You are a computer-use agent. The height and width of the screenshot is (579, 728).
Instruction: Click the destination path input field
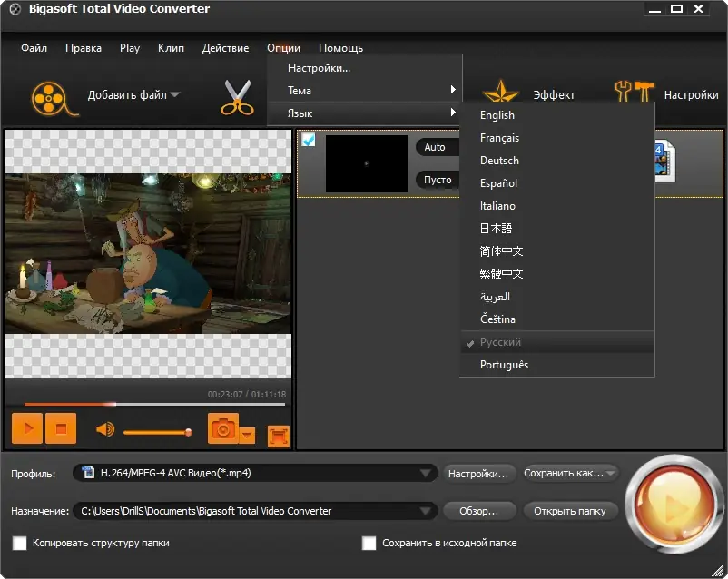pos(255,511)
